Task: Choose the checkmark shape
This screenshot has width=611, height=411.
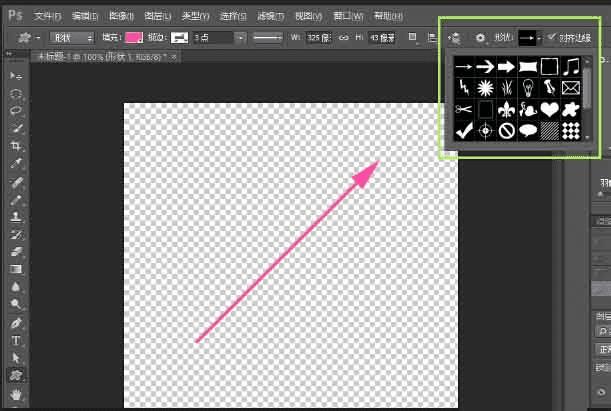Action: pos(464,131)
